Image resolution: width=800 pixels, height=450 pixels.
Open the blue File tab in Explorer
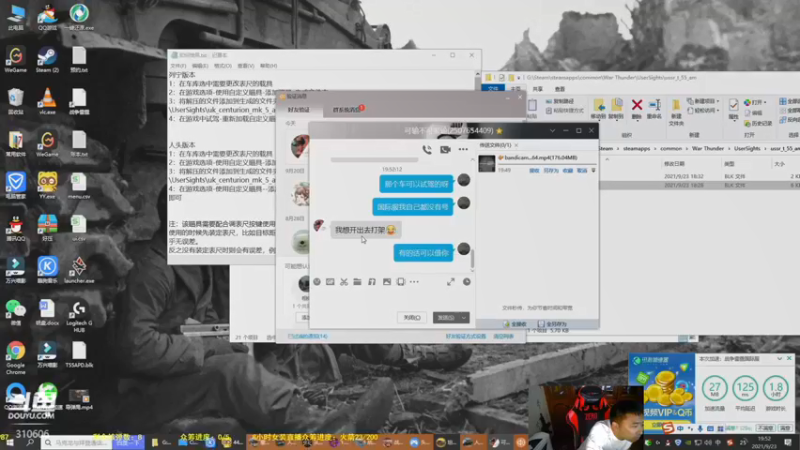coord(493,89)
